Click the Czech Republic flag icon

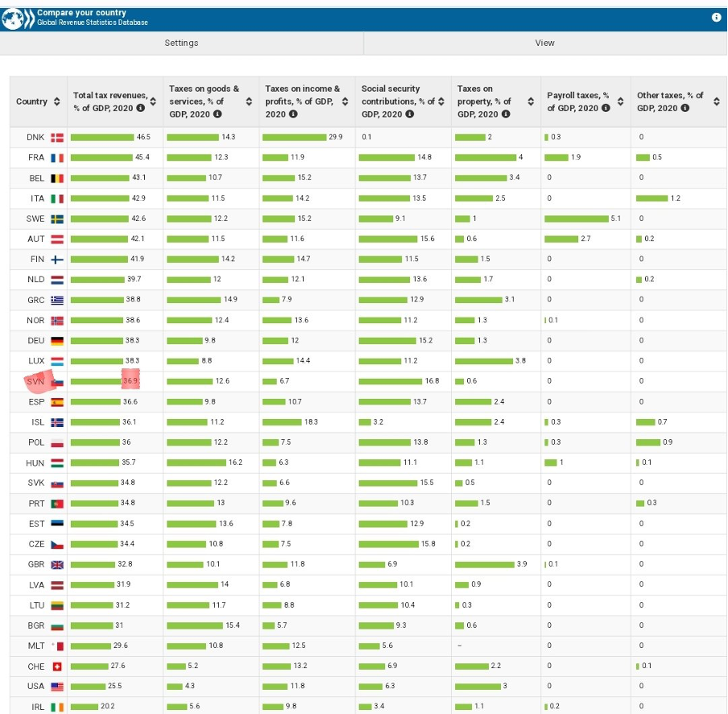point(57,545)
